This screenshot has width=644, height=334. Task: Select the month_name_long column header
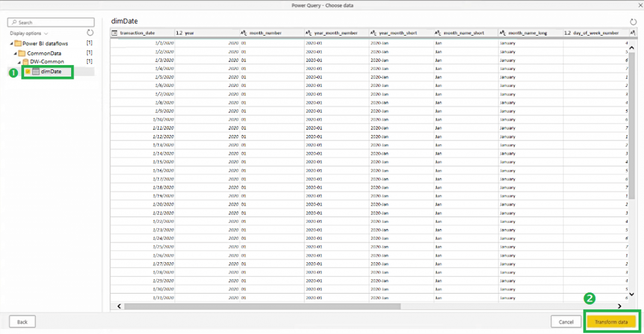[528, 33]
